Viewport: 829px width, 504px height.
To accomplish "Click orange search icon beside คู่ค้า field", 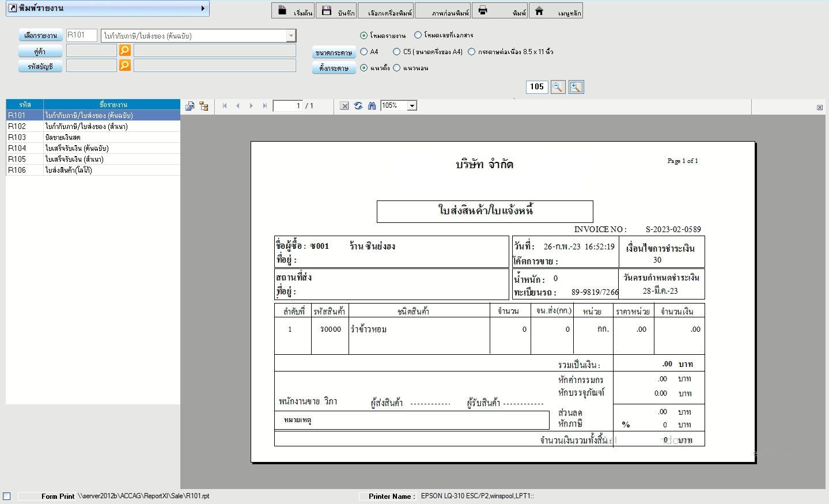I will click(125, 51).
